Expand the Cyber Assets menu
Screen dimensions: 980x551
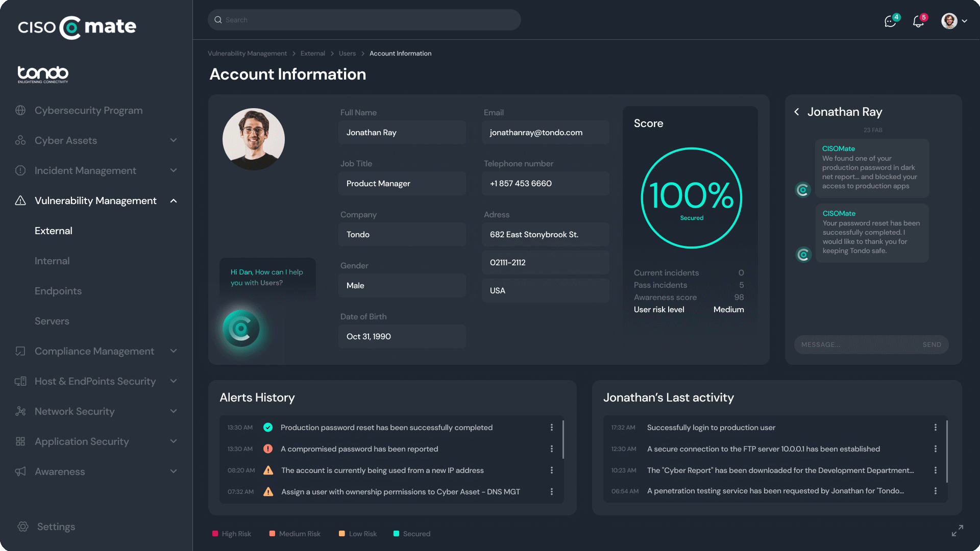(174, 140)
